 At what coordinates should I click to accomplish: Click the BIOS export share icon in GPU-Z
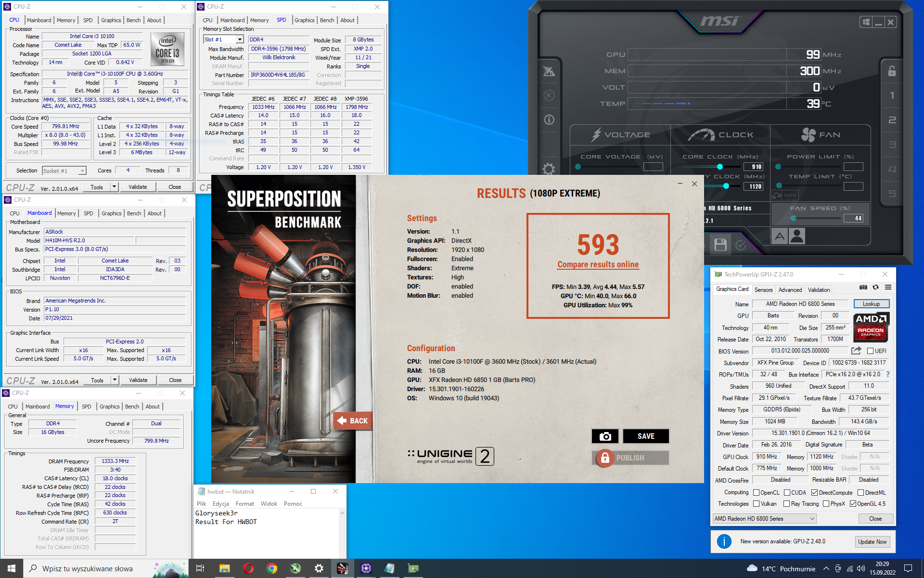click(x=856, y=351)
